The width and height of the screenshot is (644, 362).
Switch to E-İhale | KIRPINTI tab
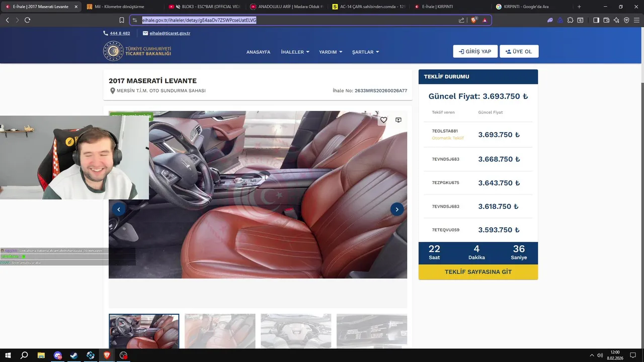click(450, 7)
